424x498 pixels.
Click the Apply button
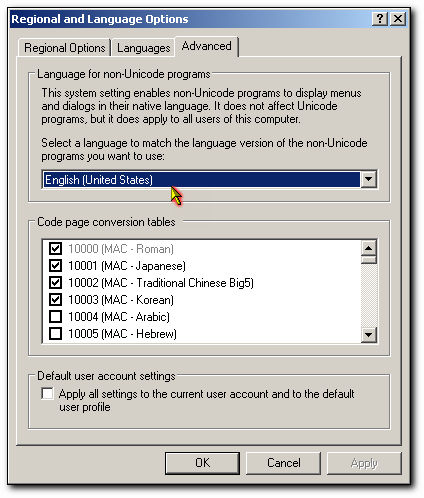(x=364, y=463)
